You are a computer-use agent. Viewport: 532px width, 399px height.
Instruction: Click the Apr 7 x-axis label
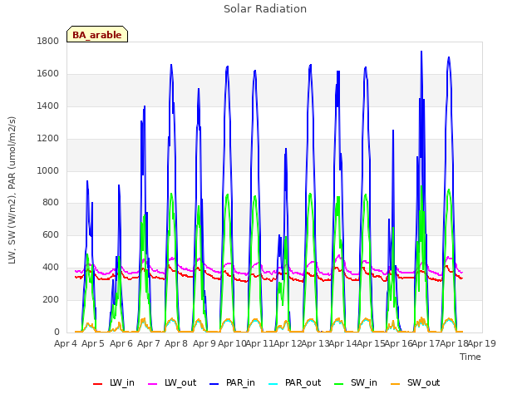pos(149,343)
